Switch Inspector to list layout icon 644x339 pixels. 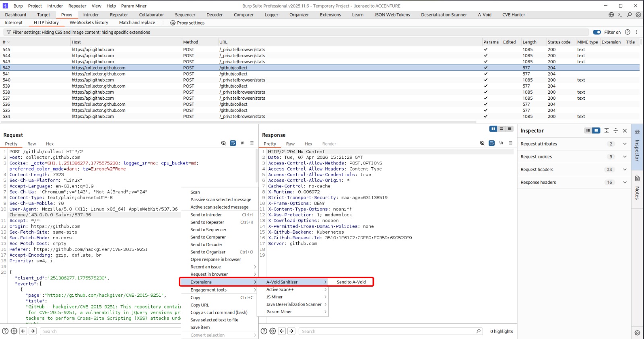point(588,131)
